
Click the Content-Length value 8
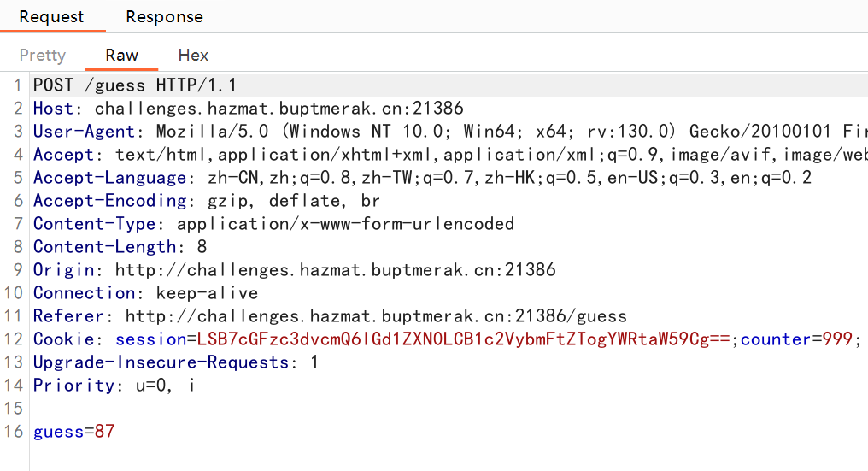(x=202, y=246)
